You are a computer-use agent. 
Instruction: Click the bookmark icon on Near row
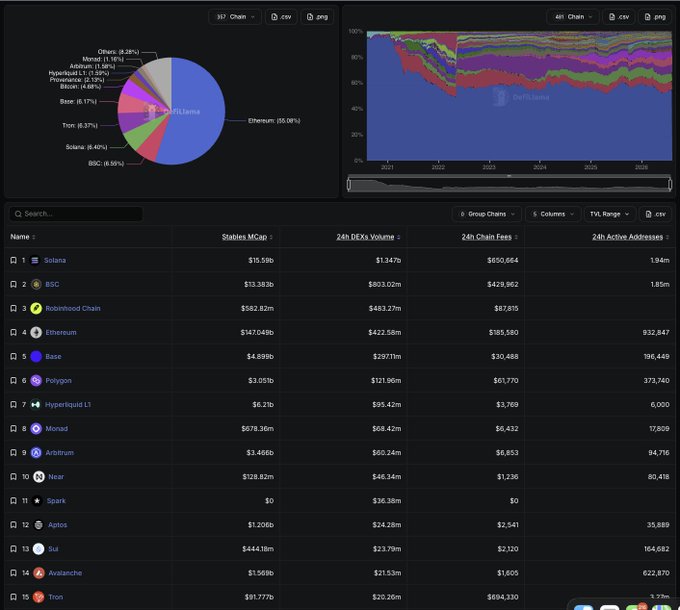[13, 476]
